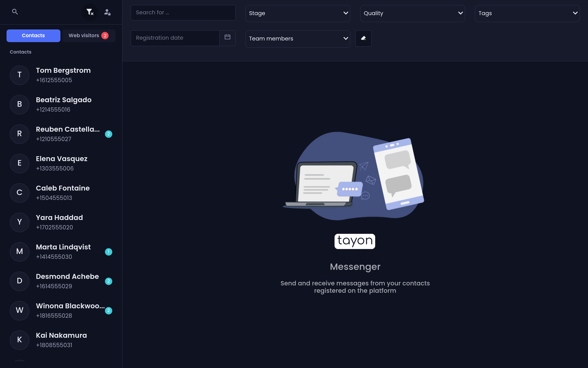
Task: Click the D avatar for Desmond Achebe
Action: click(x=20, y=281)
